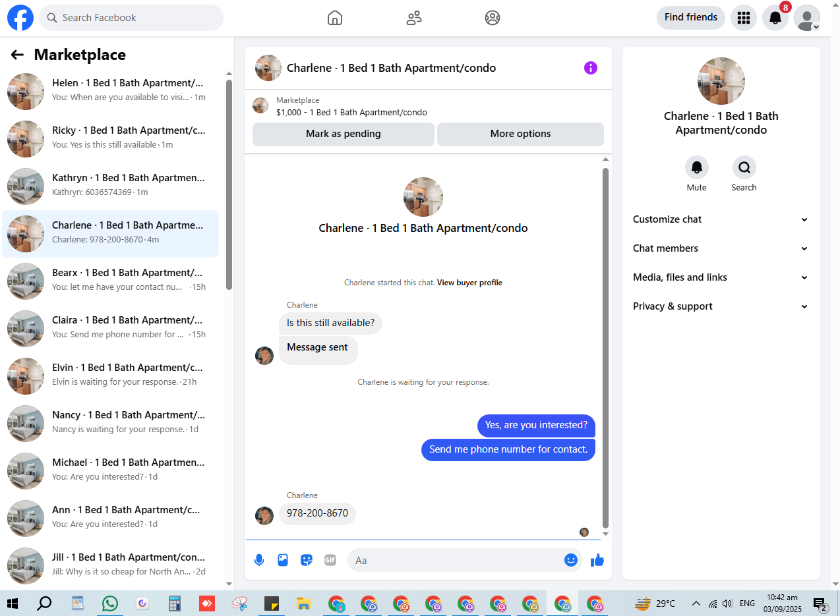Click the Aa message input field
Screen dimensions: 840x616
pyautogui.click(x=455, y=560)
